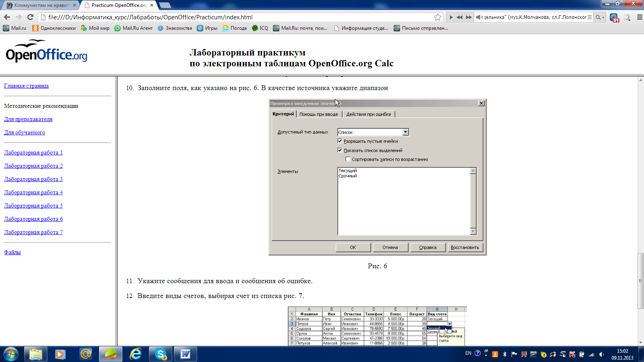The height and width of the screenshot is (362, 644).
Task: Open Лабораторная работа 2 link
Action: (x=33, y=166)
